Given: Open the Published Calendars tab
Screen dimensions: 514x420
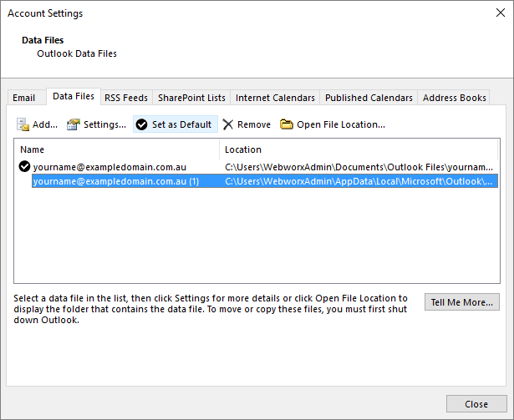Looking at the screenshot, I should click(369, 98).
